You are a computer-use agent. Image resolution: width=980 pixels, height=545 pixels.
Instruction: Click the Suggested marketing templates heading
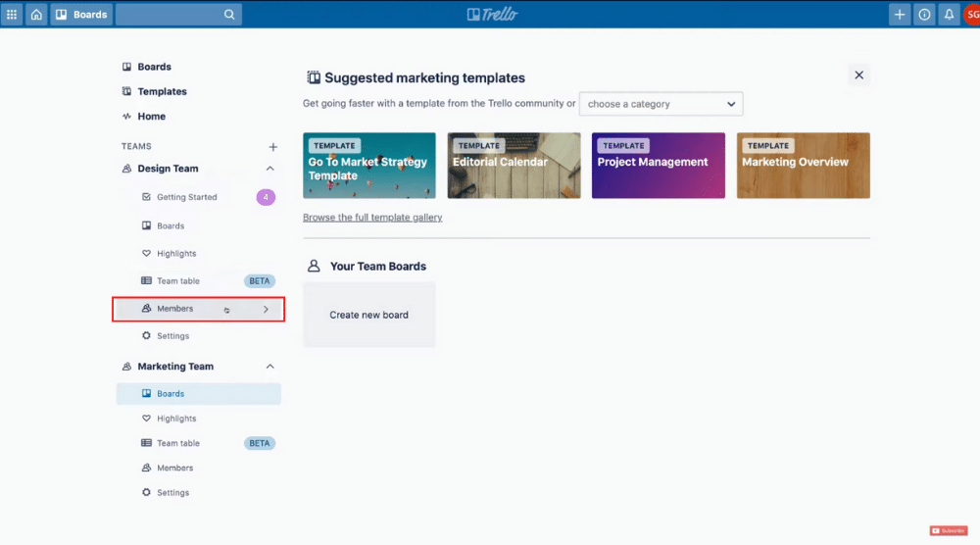[x=424, y=78]
